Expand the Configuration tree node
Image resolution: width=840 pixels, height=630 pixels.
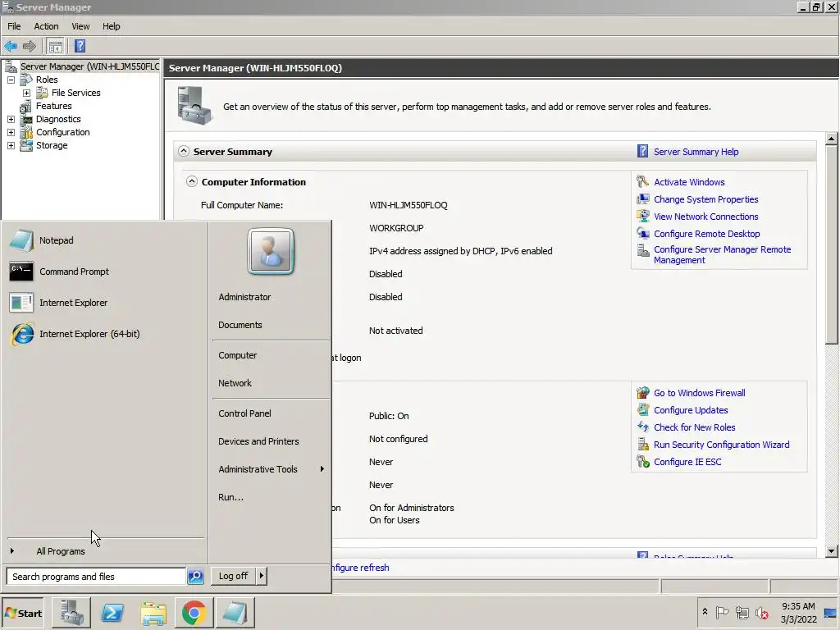pos(11,132)
